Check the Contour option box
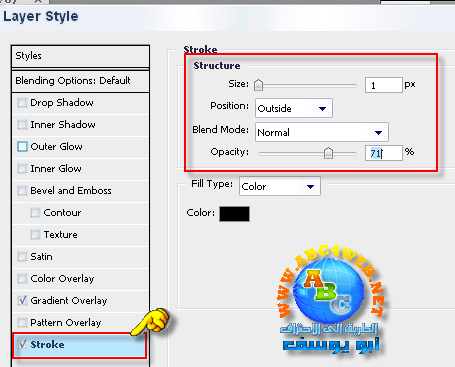Viewport: 455px width, 367px height. [x=35, y=213]
